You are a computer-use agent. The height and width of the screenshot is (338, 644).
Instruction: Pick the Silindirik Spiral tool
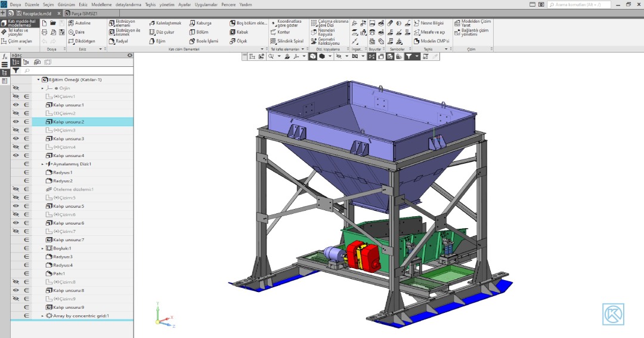pyautogui.click(x=287, y=41)
